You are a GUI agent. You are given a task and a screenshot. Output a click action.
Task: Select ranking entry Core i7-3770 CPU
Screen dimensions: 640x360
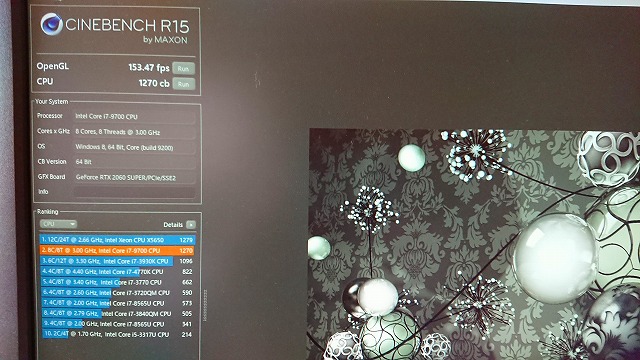(117, 282)
